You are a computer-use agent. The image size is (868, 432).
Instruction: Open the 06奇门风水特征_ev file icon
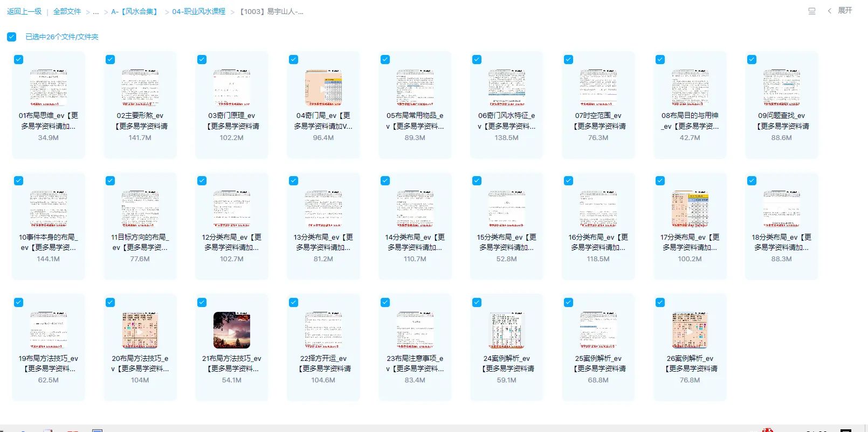pos(506,88)
